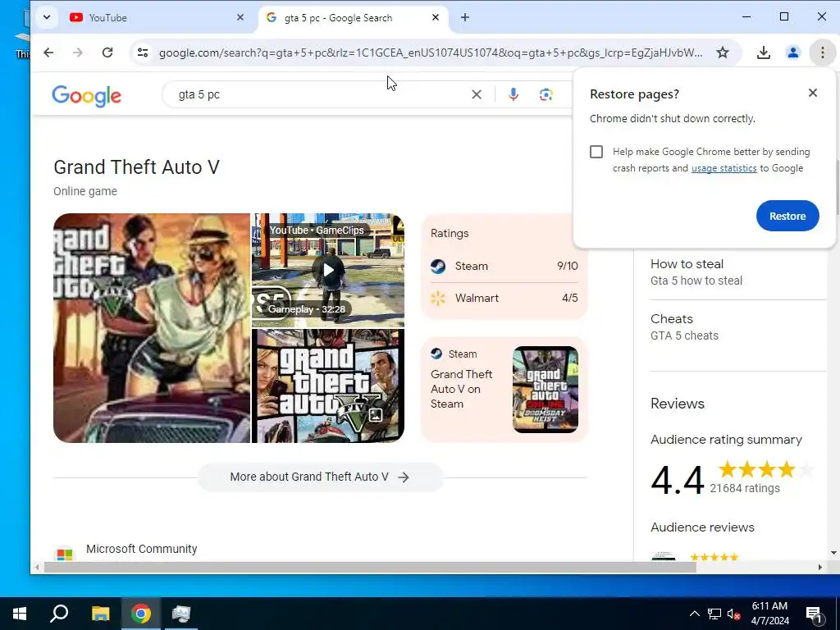Play the YouTube GameClips gameplay video
Image resolution: width=840 pixels, height=630 pixels.
tap(328, 270)
